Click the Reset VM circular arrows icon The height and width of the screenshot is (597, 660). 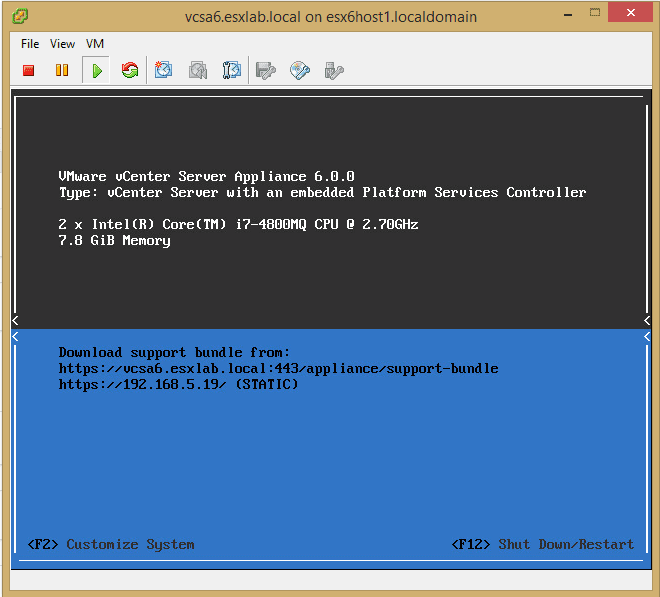(130, 70)
